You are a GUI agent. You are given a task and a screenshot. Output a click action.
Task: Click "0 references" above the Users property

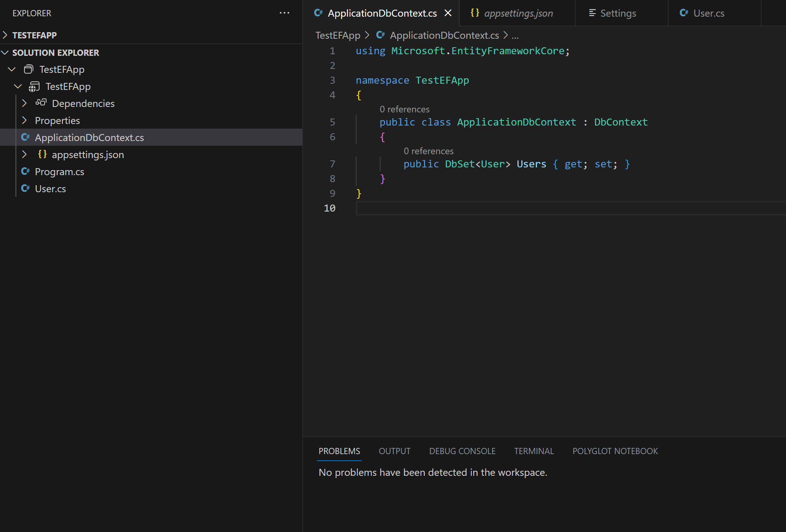pos(429,151)
